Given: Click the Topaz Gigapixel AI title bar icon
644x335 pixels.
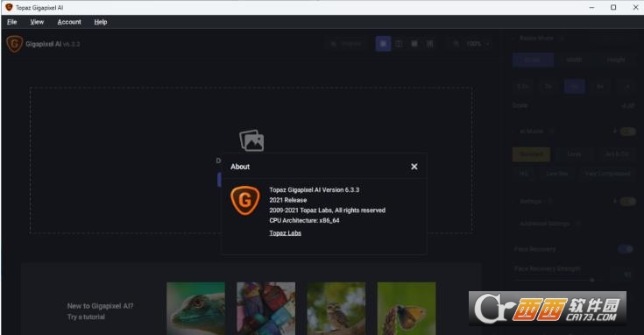Looking at the screenshot, I should (9, 7).
